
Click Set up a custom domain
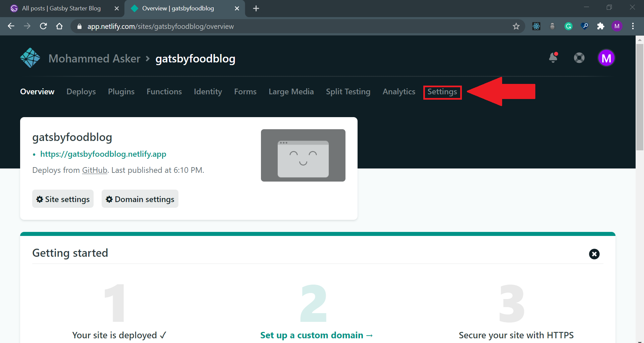(317, 335)
